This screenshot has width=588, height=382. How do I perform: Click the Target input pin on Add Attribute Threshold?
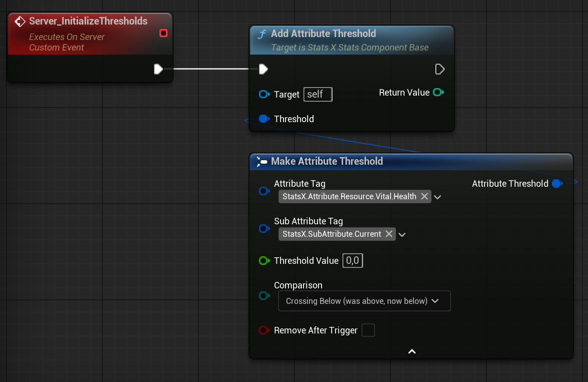(264, 94)
